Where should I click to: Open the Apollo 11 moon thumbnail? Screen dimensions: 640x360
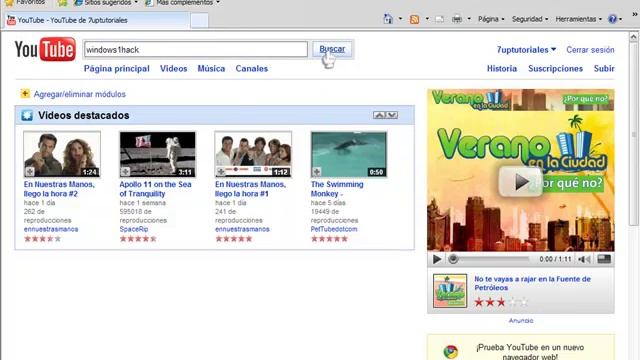[x=158, y=154]
